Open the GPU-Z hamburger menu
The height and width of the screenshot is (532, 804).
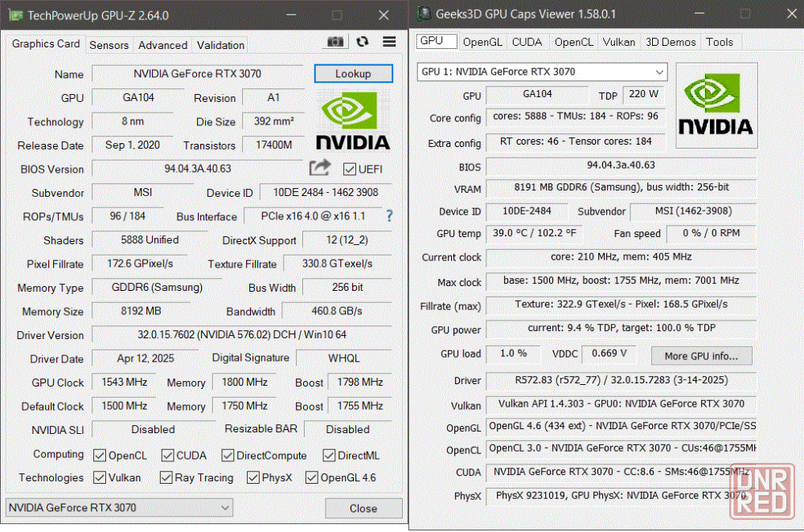pos(389,42)
